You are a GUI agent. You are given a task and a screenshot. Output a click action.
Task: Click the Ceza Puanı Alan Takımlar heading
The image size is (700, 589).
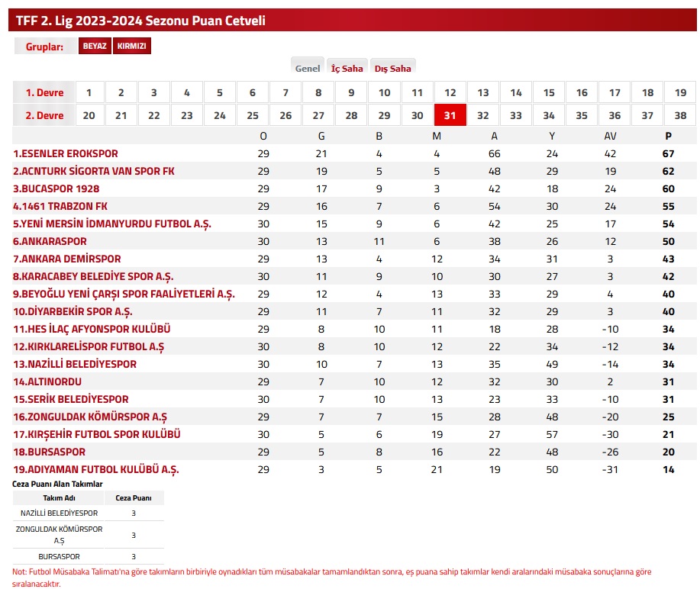57,484
